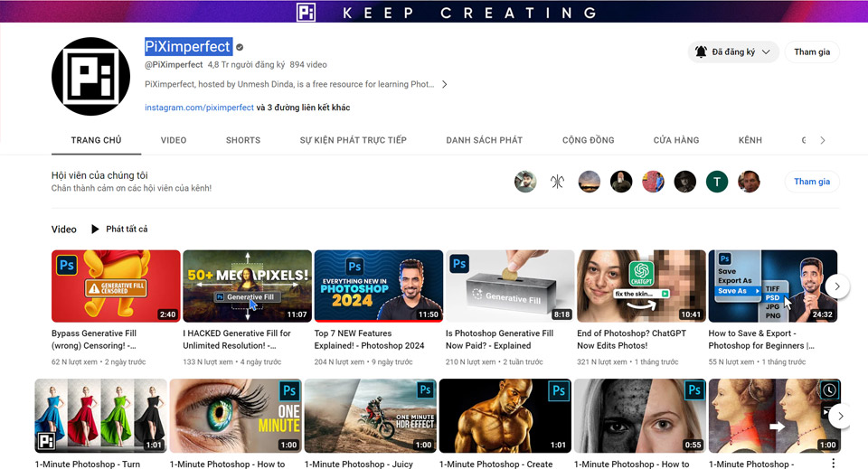Show next videos in the Video row
This screenshot has width=868, height=469.
tap(837, 286)
